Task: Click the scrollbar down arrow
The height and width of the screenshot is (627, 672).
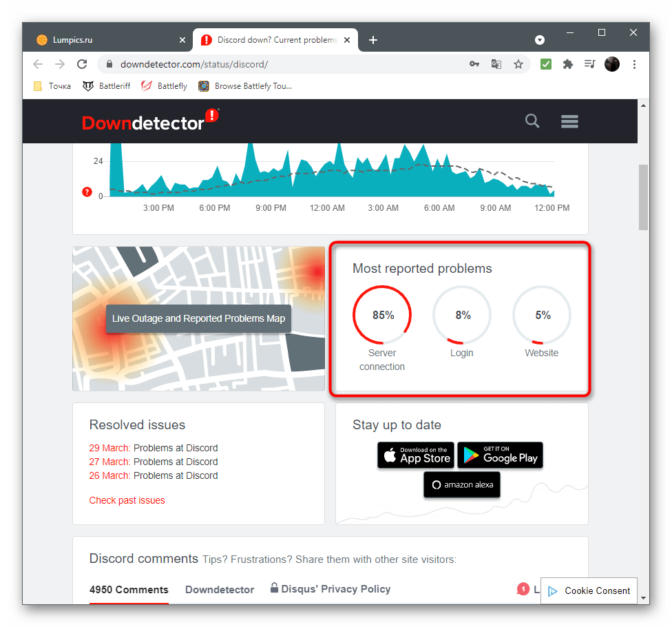Action: (643, 598)
